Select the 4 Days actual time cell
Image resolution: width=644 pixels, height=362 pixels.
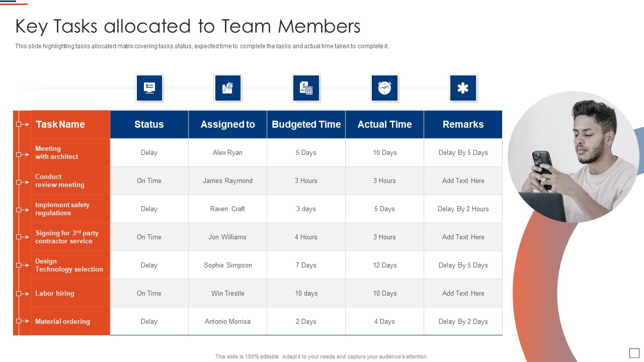point(385,321)
